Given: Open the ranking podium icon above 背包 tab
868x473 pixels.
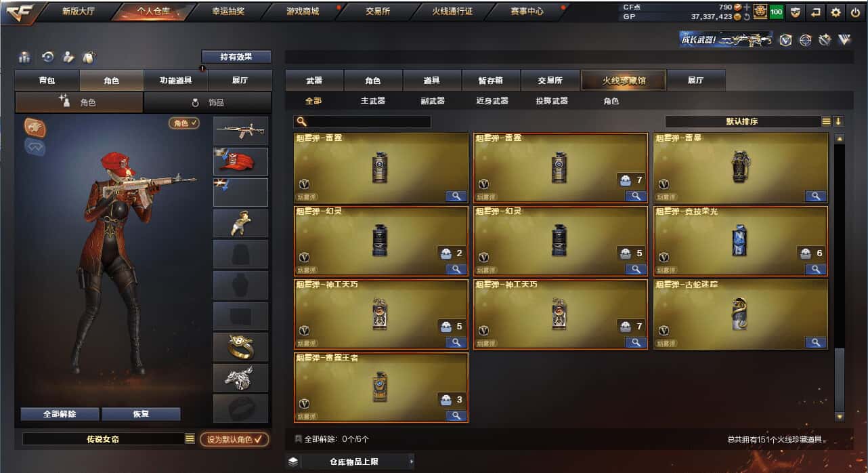Looking at the screenshot, I should 25,57.
